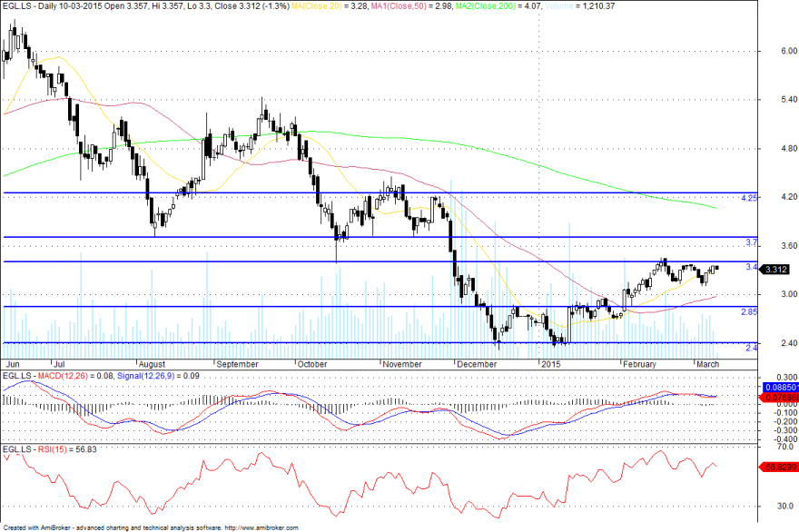Select the 2.4 support line label
Image resolution: width=799 pixels, height=532 pixels.
click(752, 348)
